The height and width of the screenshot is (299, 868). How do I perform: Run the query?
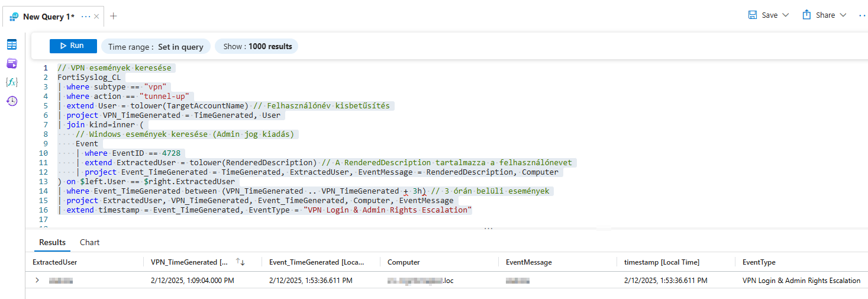(73, 46)
